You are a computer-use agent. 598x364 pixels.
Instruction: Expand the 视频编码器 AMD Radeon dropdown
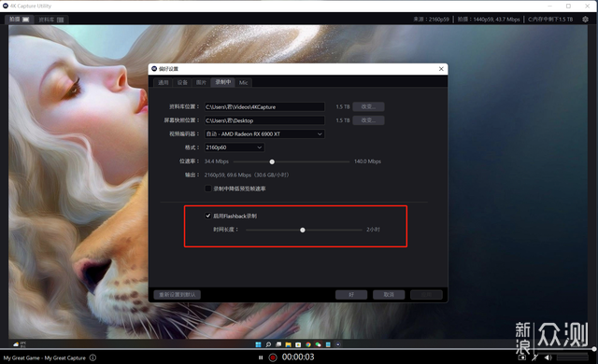click(264, 134)
